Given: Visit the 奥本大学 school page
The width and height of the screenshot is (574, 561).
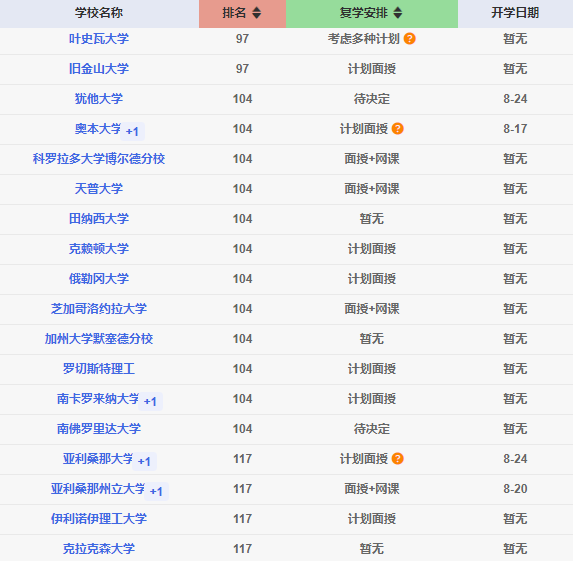Looking at the screenshot, I should 98,129.
